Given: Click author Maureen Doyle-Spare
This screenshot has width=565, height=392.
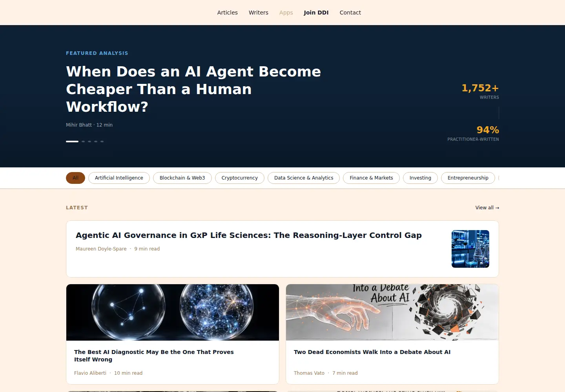Looking at the screenshot, I should (101, 249).
